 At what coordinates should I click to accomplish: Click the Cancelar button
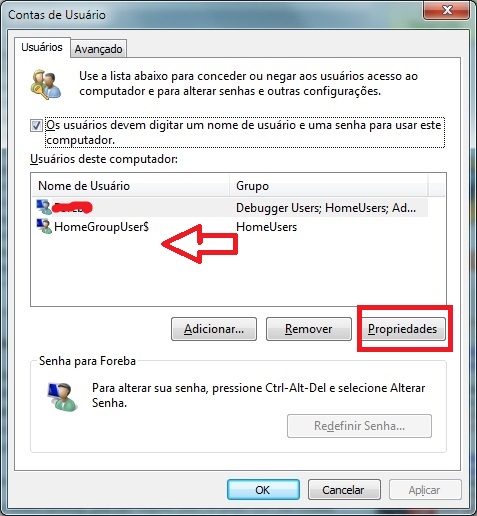point(344,489)
